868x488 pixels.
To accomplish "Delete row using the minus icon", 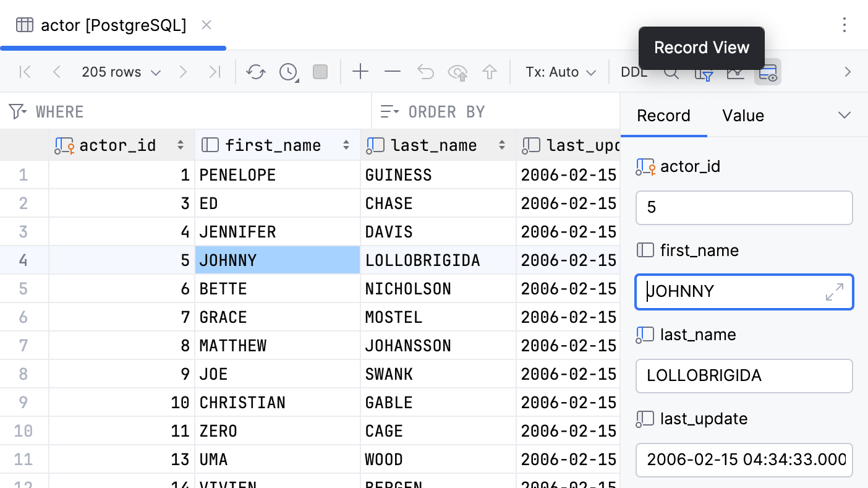I will pyautogui.click(x=393, y=72).
